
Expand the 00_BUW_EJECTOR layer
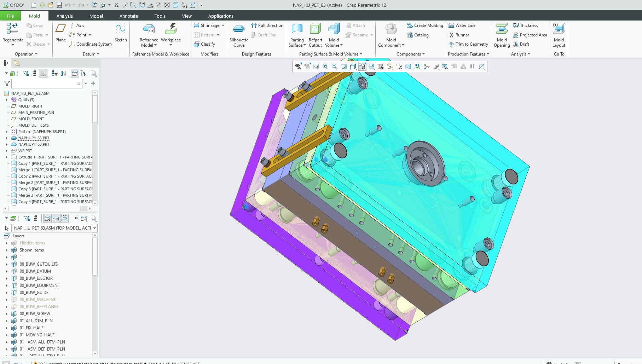point(6,278)
